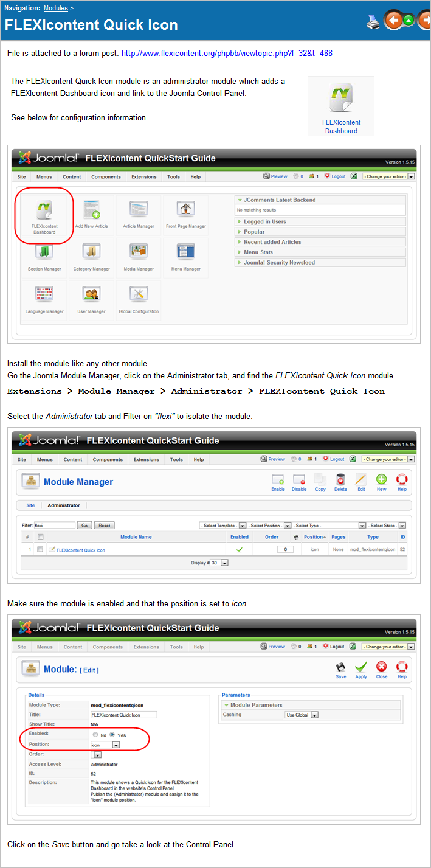Click Preview in the Control Panel screenshot
The width and height of the screenshot is (431, 868).
[x=275, y=176]
